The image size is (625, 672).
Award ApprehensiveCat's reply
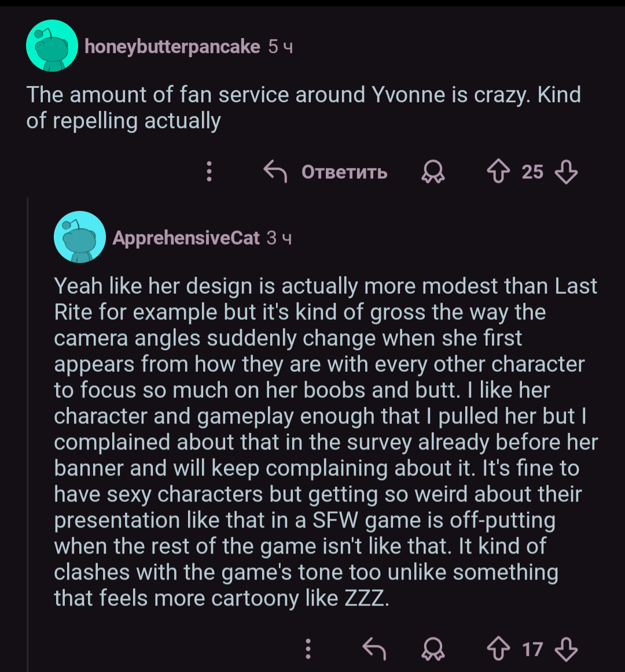point(433,649)
